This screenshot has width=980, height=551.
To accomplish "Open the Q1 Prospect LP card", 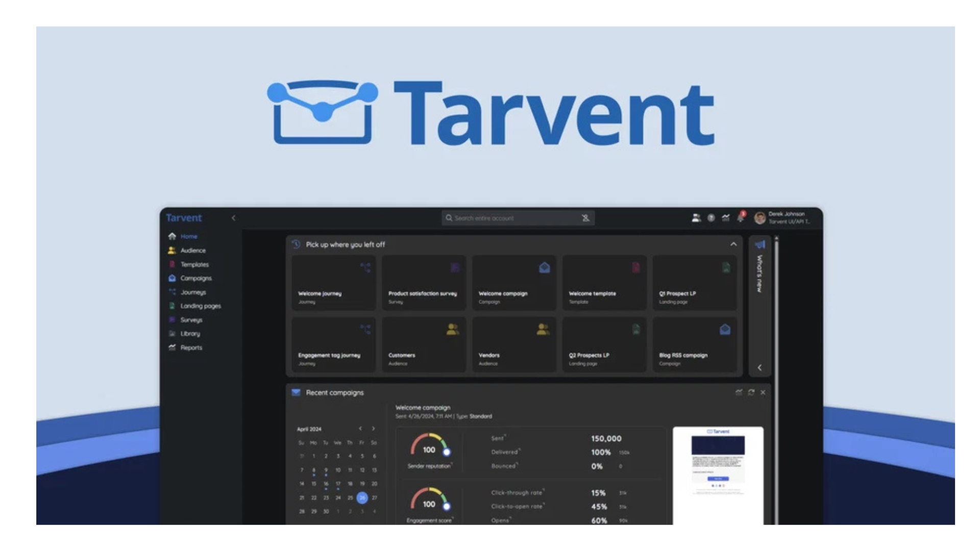I will point(695,283).
